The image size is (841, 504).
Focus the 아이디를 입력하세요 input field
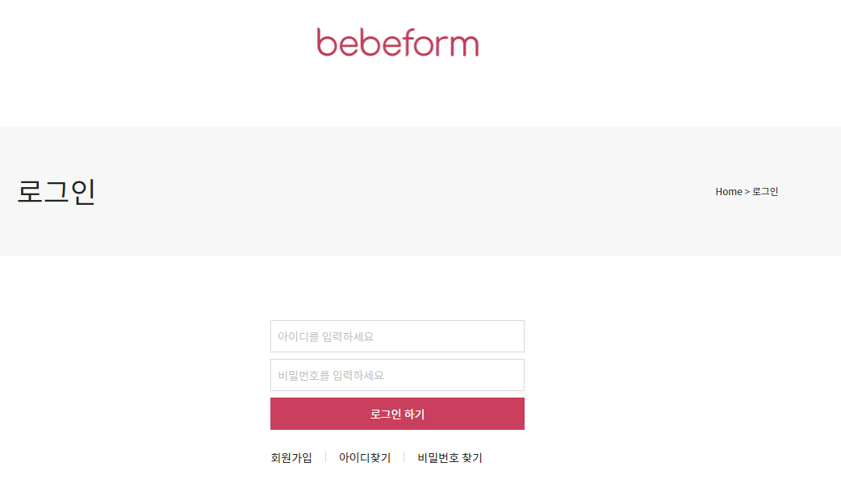click(397, 335)
